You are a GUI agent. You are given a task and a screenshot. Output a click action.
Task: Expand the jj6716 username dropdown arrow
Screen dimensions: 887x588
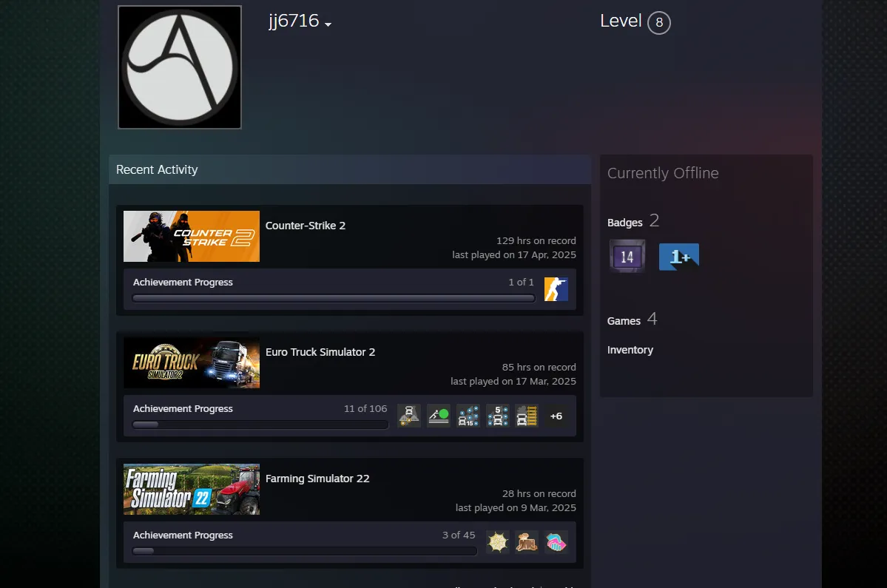(x=328, y=24)
